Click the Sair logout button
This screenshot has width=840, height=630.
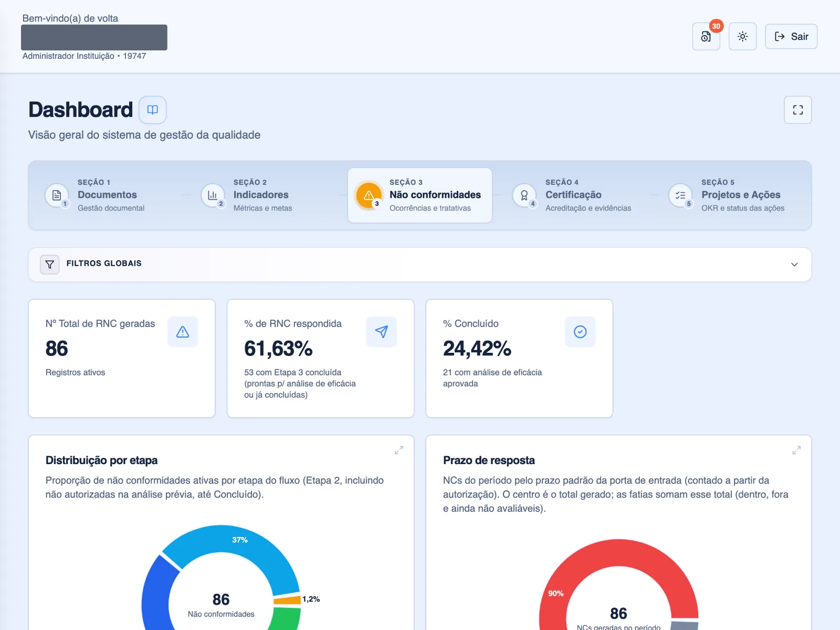pyautogui.click(x=791, y=36)
